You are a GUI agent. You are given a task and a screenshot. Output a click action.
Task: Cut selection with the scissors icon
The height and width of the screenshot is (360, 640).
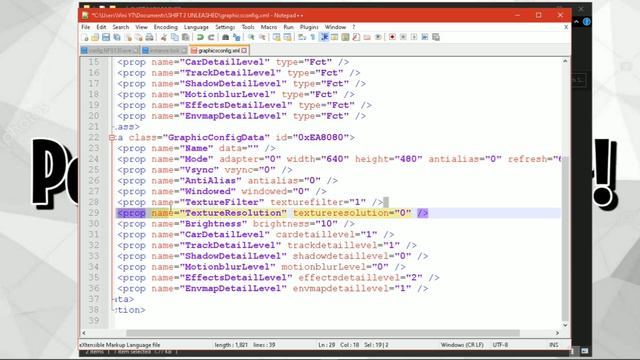click(164, 37)
